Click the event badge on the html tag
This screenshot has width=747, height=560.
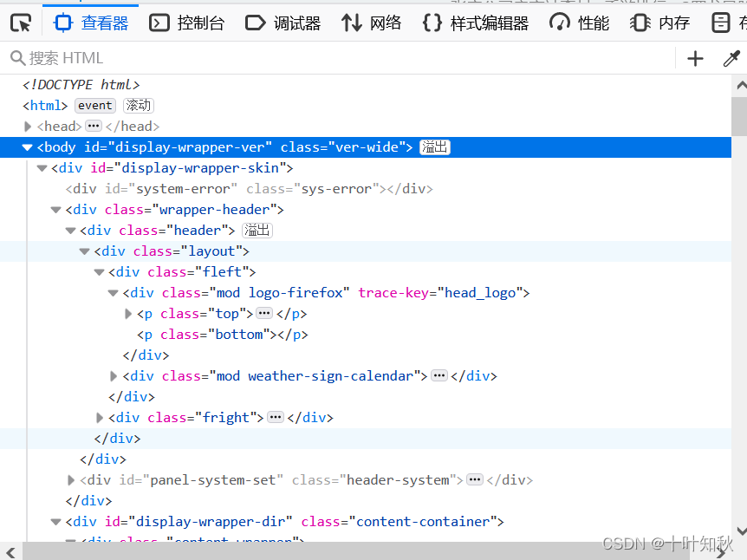pyautogui.click(x=94, y=106)
